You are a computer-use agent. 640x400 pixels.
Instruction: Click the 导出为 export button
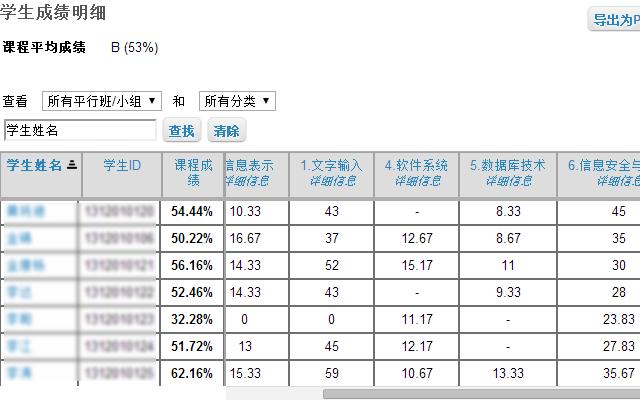tap(616, 19)
